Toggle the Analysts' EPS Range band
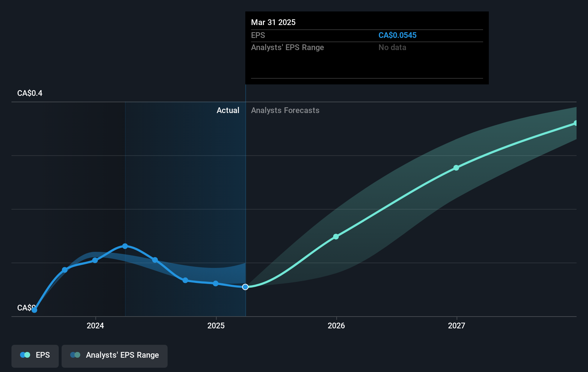 (115, 356)
